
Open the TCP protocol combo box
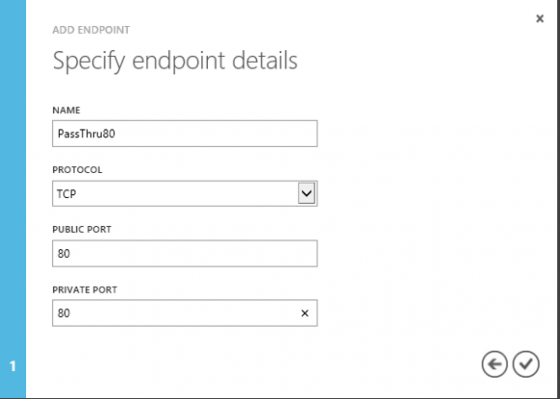(185, 194)
